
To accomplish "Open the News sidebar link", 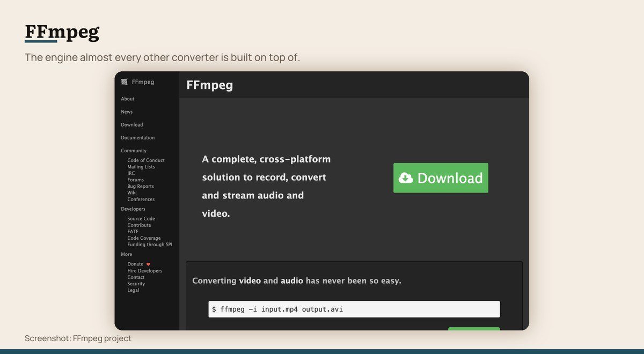I will (x=127, y=112).
